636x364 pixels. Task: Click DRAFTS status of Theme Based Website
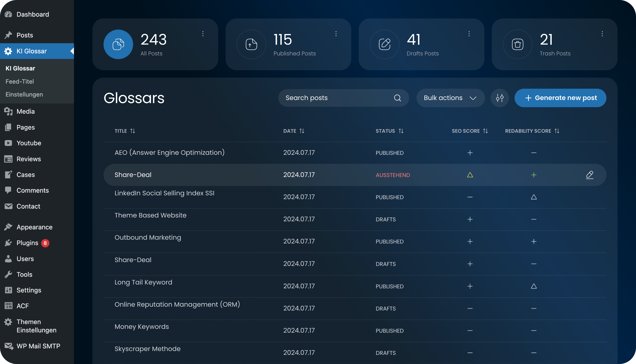pos(386,220)
